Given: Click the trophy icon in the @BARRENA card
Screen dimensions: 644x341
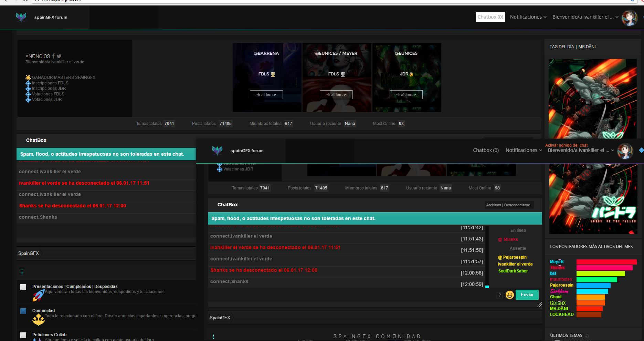Looking at the screenshot, I should [273, 74].
